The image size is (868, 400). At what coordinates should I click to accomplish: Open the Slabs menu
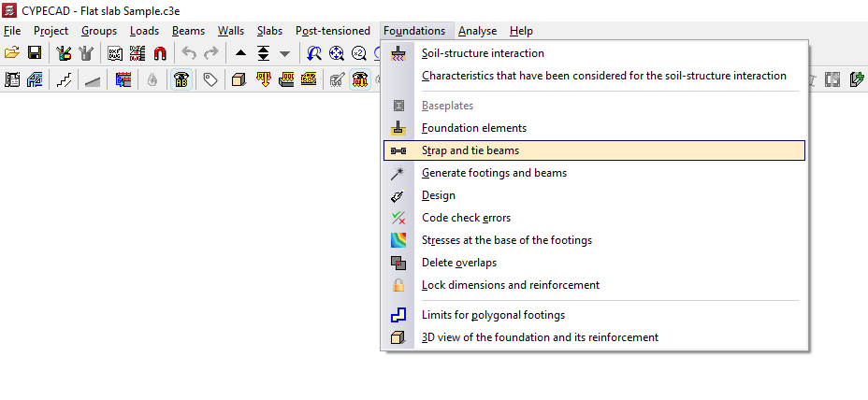click(269, 31)
